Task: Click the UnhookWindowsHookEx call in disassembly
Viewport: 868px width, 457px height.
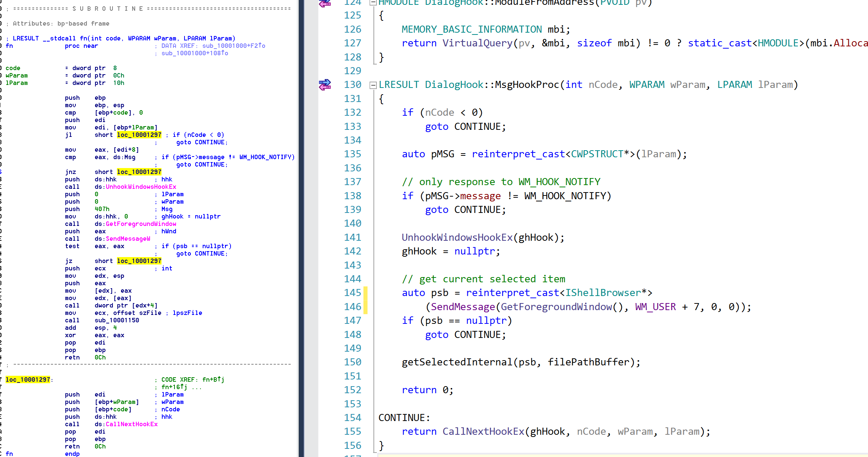Action: pos(141,187)
